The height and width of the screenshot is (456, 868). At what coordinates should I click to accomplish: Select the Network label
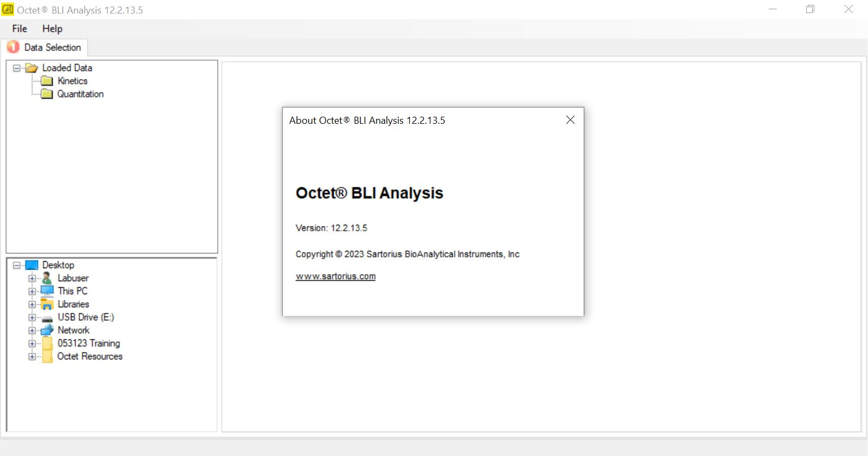pyautogui.click(x=74, y=330)
